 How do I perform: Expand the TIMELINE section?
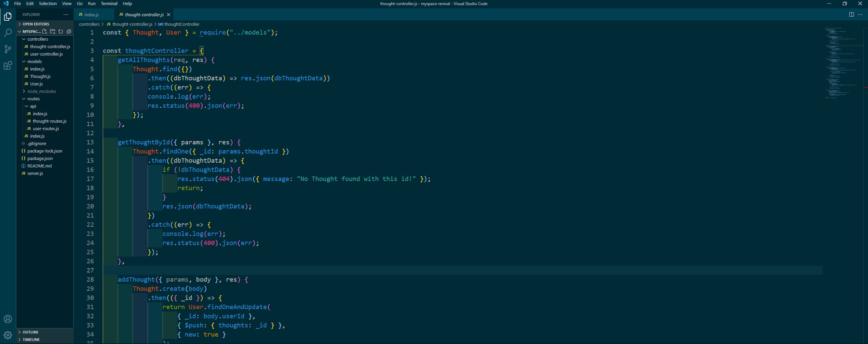31,340
